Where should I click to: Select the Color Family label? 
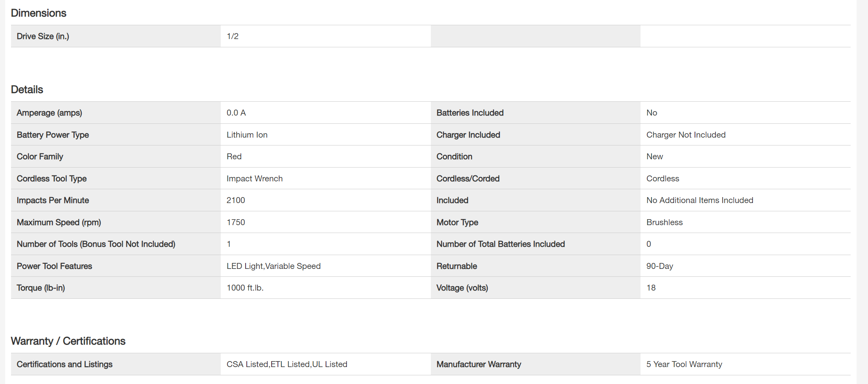tap(40, 157)
